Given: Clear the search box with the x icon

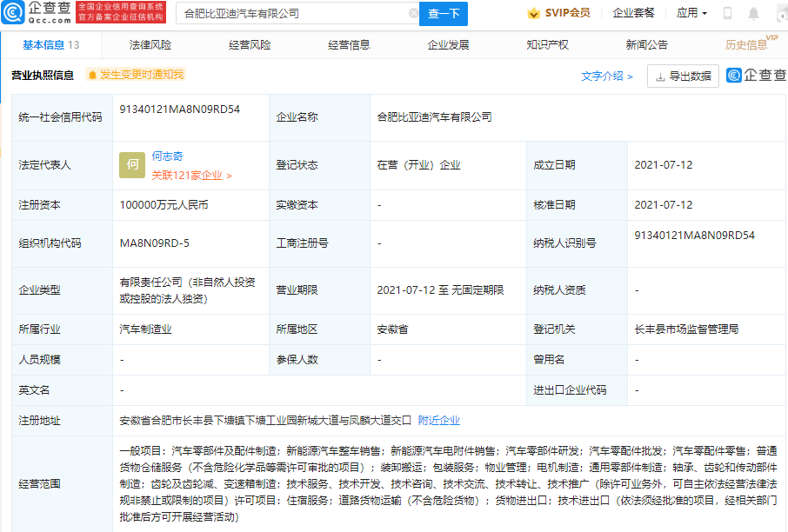Looking at the screenshot, I should point(415,13).
